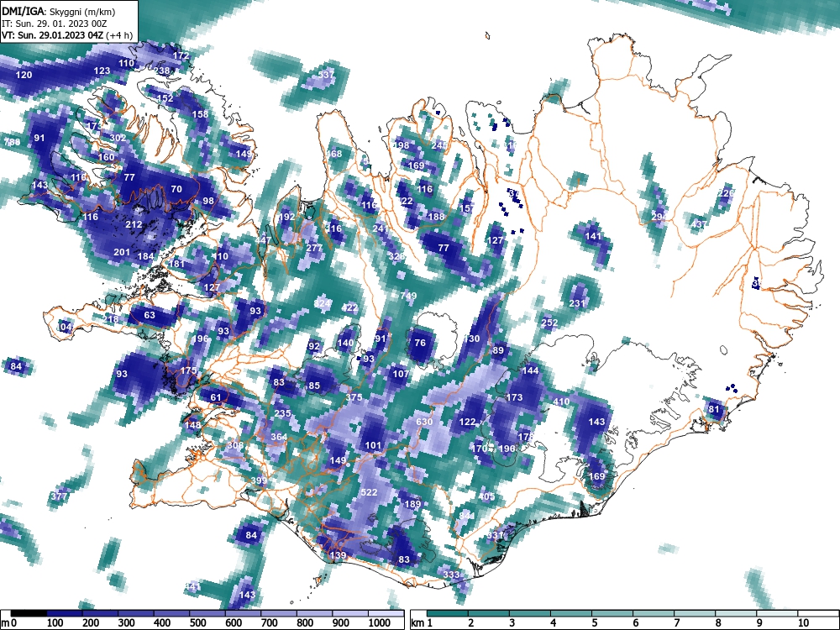The width and height of the screenshot is (840, 630).
Task: Click the visibility value '226' in the northeast
Action: pyautogui.click(x=726, y=193)
